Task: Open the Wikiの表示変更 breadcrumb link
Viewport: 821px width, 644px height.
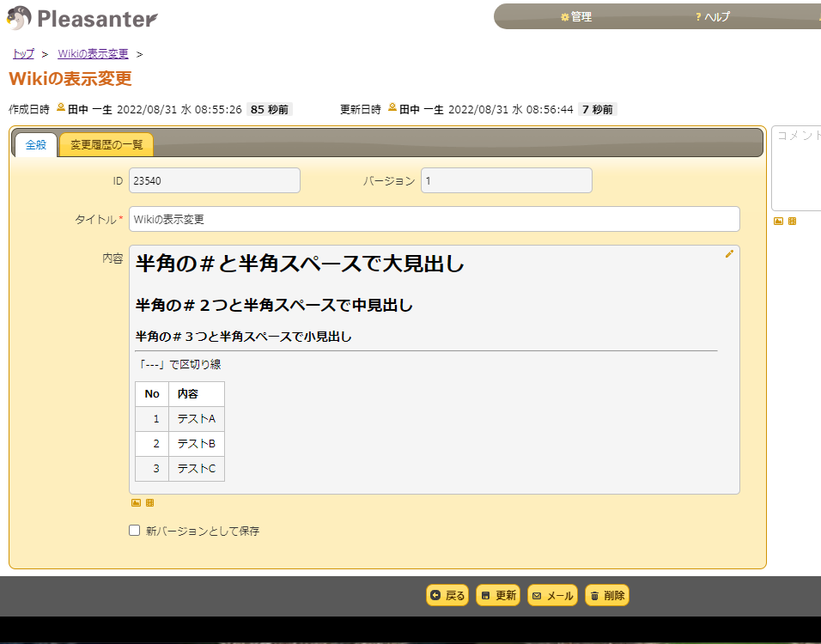Action: (x=94, y=54)
